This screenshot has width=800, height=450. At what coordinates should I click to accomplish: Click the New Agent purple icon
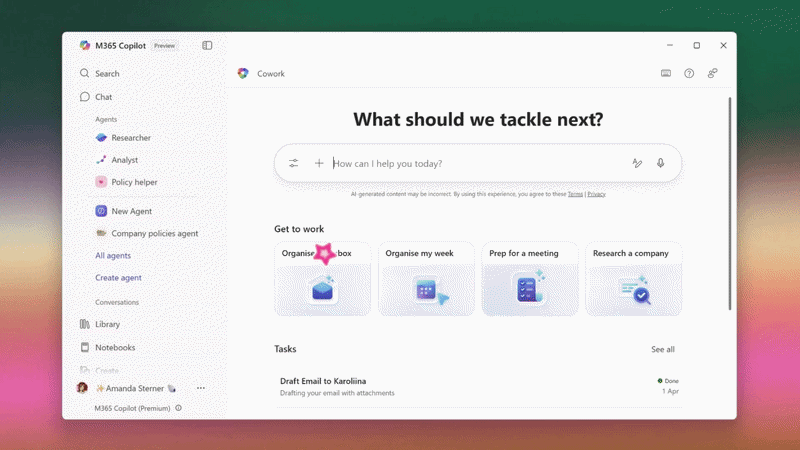click(101, 211)
